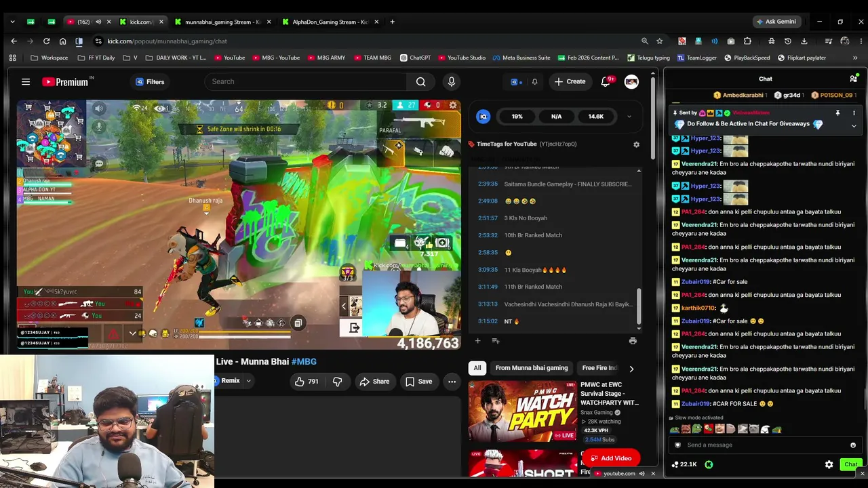This screenshot has width=868, height=488.
Task: Click the green Kick icon beside 22.1K
Action: pos(709,464)
